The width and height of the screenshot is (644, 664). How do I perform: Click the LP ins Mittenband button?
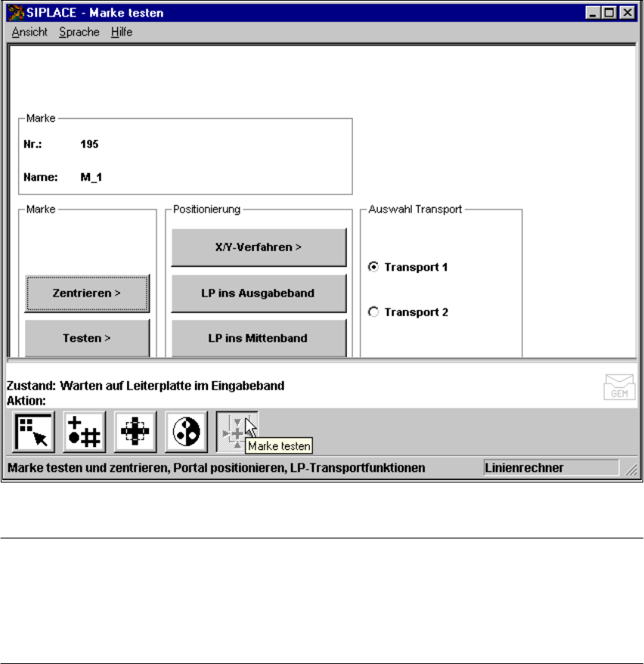click(x=259, y=338)
